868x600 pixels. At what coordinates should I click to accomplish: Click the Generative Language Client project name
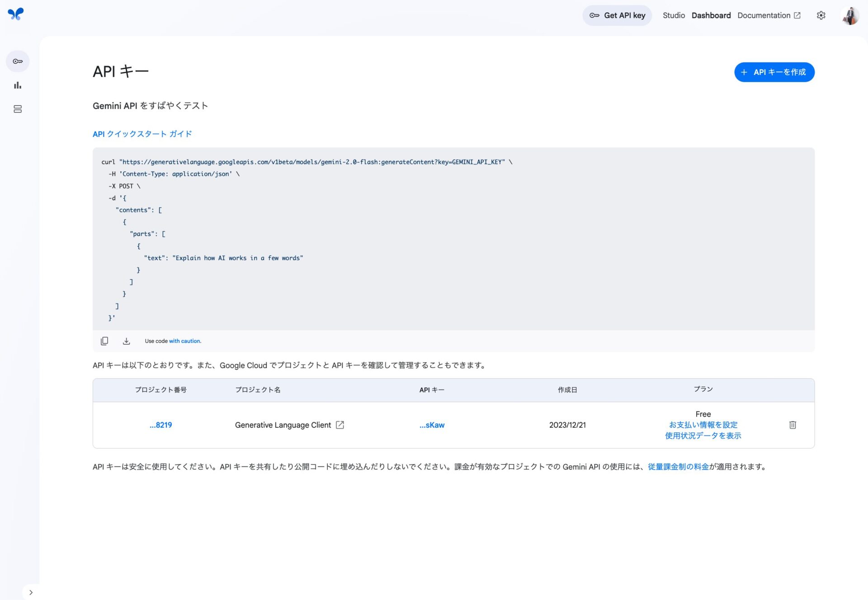pyautogui.click(x=283, y=425)
